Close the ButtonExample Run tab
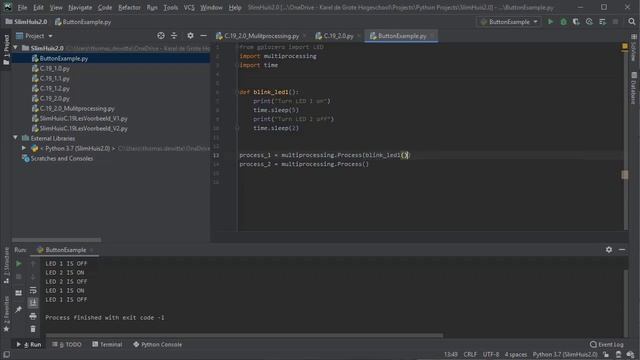The width and height of the screenshot is (640, 360). click(91, 250)
